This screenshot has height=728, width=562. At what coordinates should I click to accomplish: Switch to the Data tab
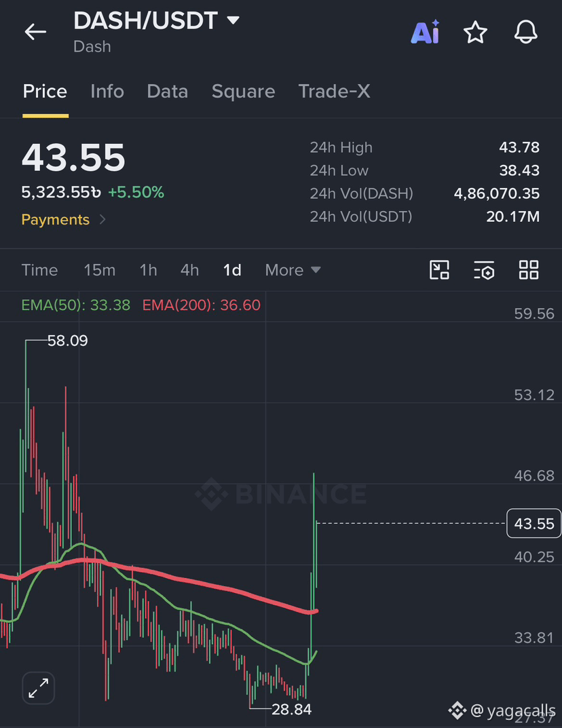[x=167, y=91]
